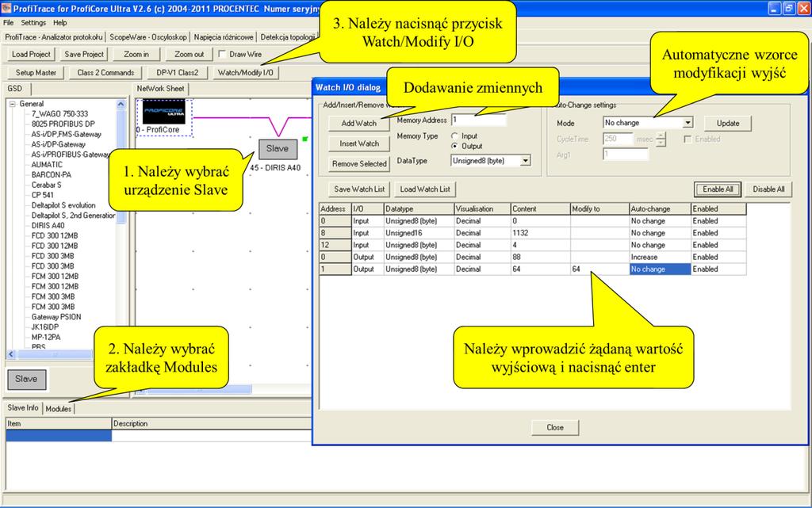Collapse the General tree node
The height and width of the screenshot is (508, 812).
click(x=13, y=104)
